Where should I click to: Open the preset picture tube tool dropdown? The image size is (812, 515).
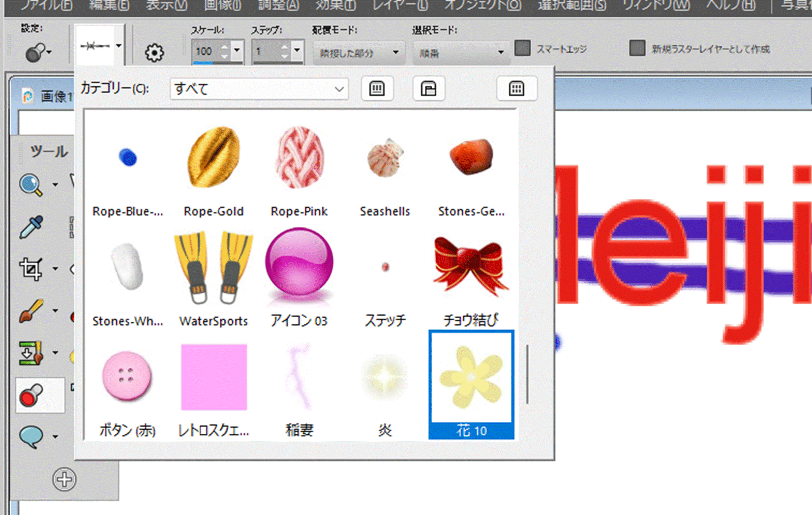[x=39, y=52]
